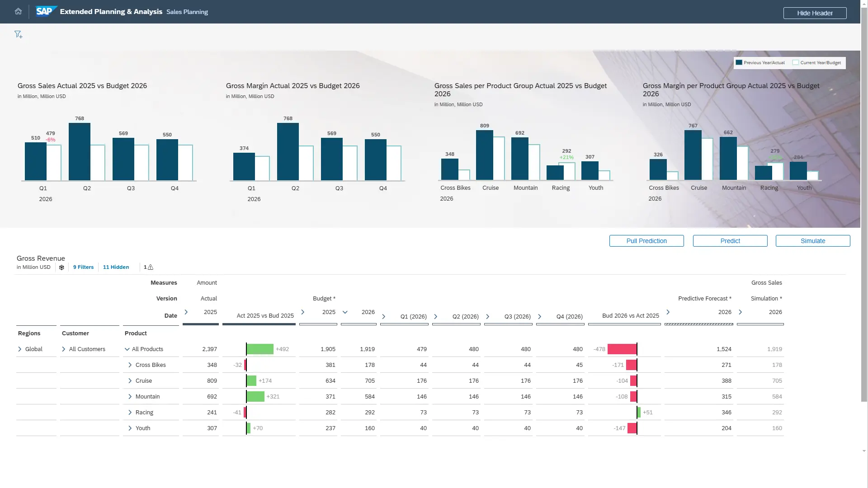Click the SAP logo in the header

(46, 11)
